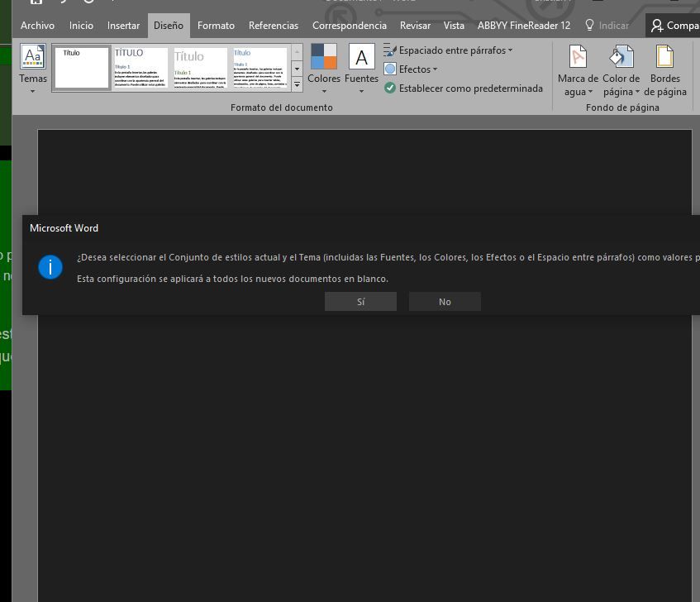Expand the Colores dropdown arrow
This screenshot has width=700, height=602.
(x=324, y=91)
